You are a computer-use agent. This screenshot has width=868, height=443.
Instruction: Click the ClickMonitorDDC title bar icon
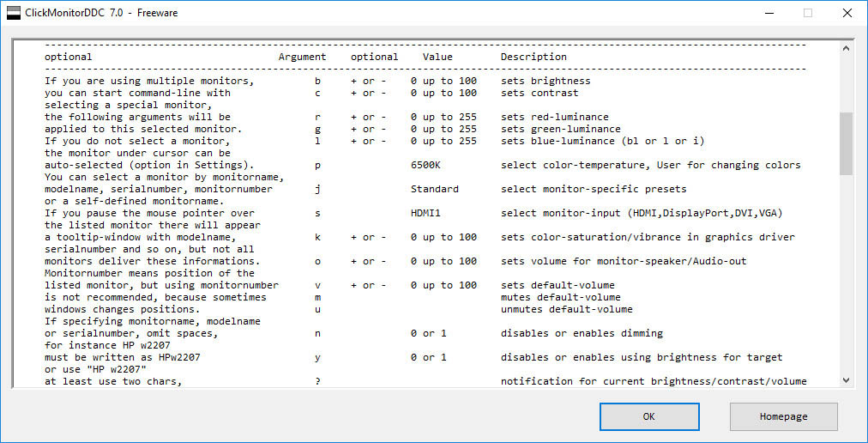(13, 13)
